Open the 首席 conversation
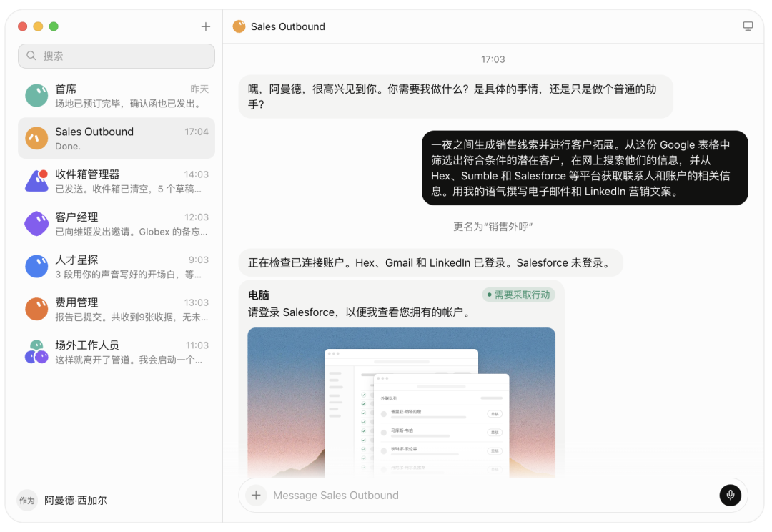Screen dimensions: 772x532 point(117,96)
